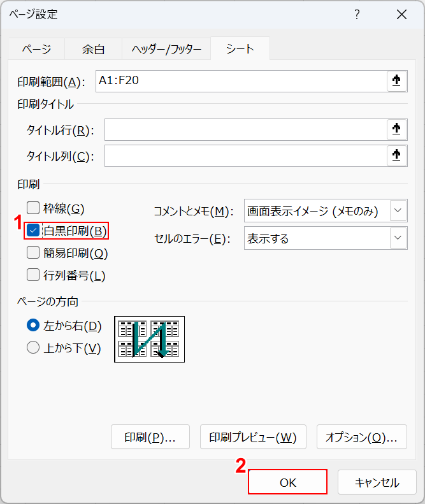Click the タイトル列(C) input field
Screen dimensions: 425x504
tap(246, 156)
